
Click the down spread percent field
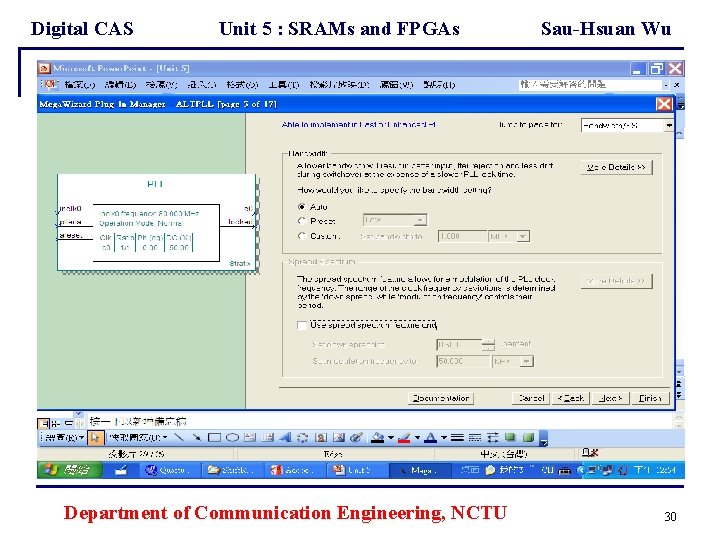459,344
